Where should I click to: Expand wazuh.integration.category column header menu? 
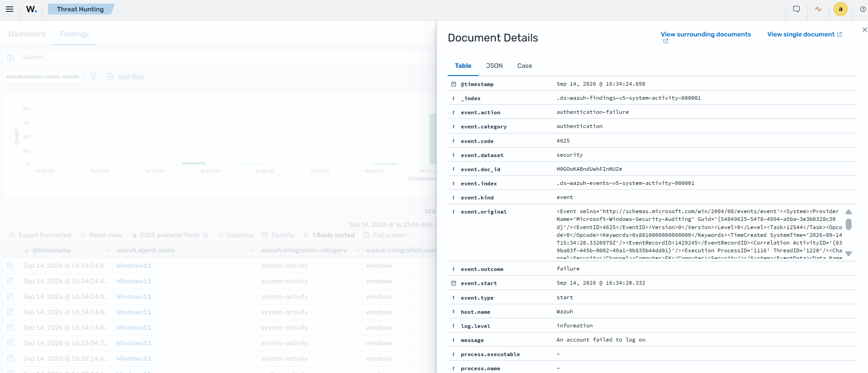point(357,250)
